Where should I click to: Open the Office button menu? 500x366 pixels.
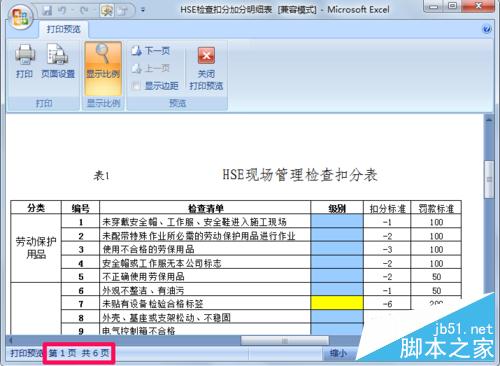[20, 16]
